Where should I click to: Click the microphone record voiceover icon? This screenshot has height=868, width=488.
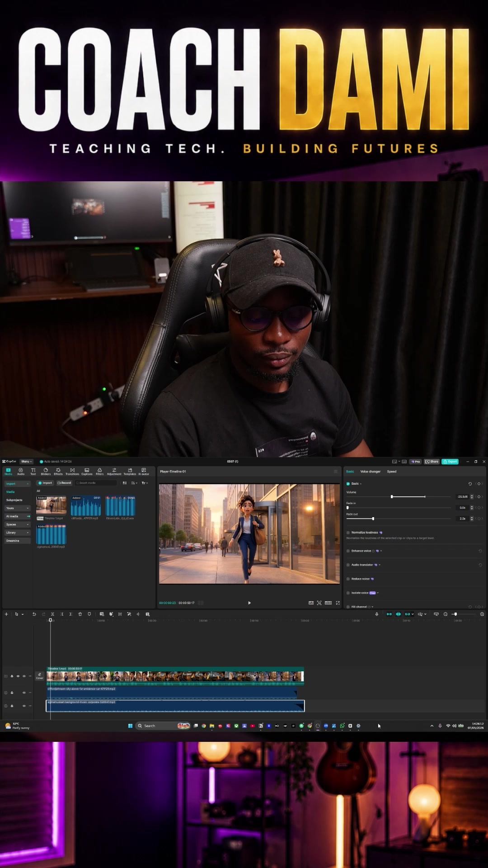click(377, 614)
